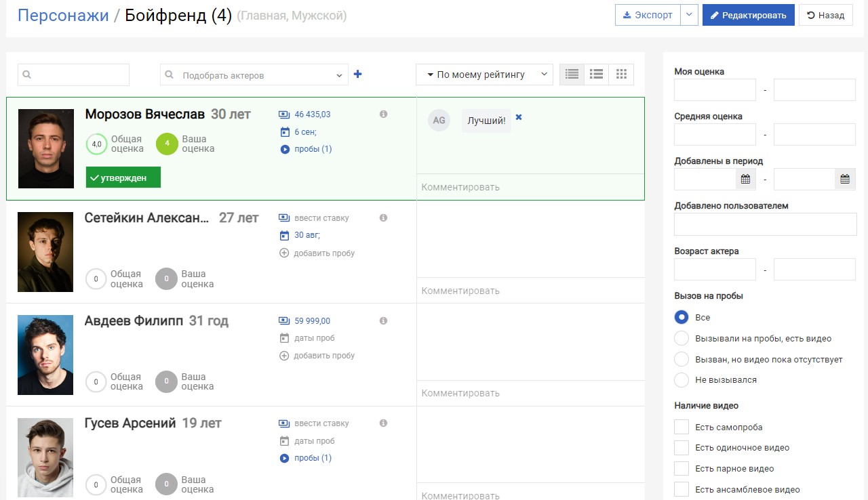Go to Персонажи breadcrumb link
Viewport: 868px width, 500px height.
point(63,15)
